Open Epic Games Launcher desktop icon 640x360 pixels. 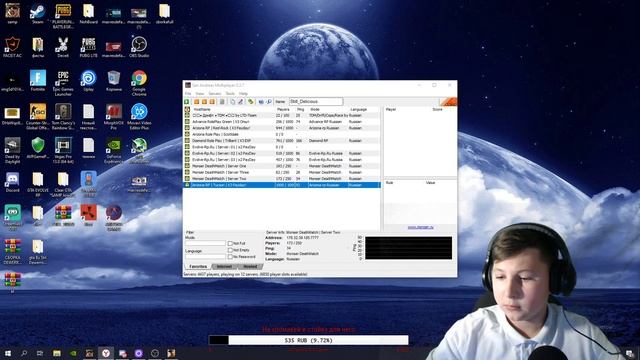(x=63, y=83)
